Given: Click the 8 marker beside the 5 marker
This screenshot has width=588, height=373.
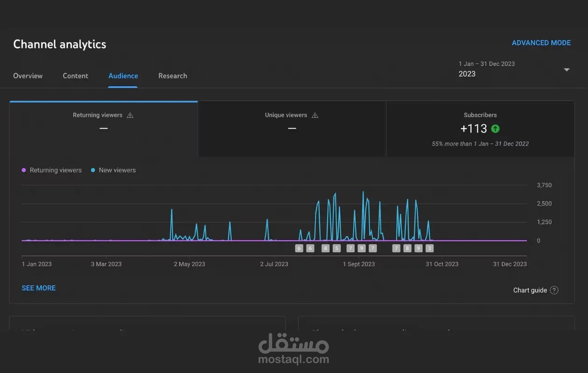Looking at the screenshot, I should (x=326, y=249).
